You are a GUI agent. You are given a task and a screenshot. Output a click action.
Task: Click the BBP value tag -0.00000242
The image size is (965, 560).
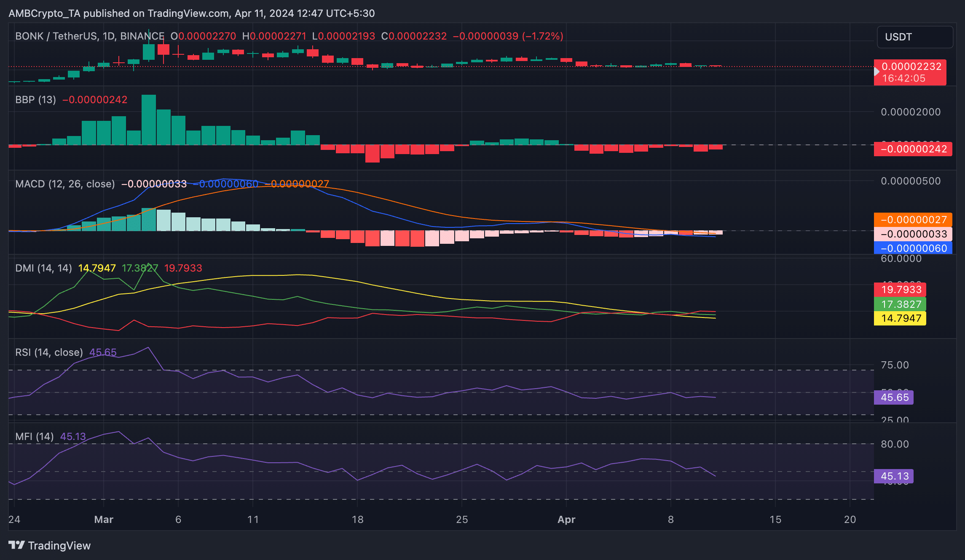913,149
